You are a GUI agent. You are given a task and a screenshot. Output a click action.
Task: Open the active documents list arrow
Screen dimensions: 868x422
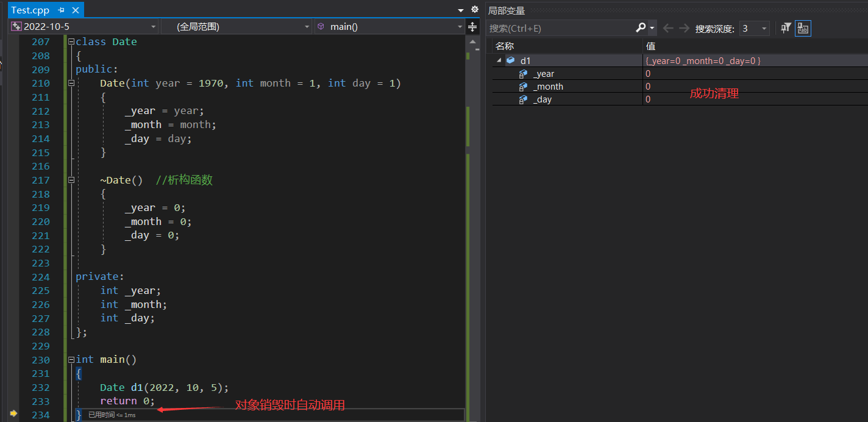461,10
